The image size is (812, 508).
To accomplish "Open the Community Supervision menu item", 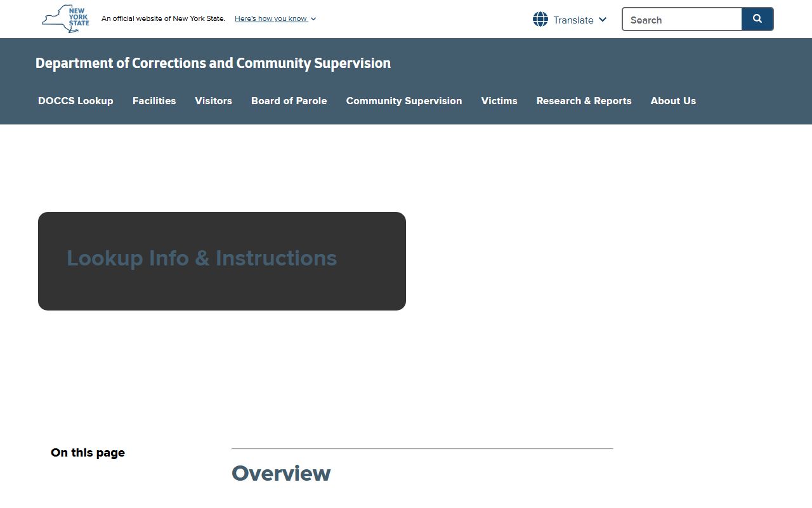I will coord(404,100).
